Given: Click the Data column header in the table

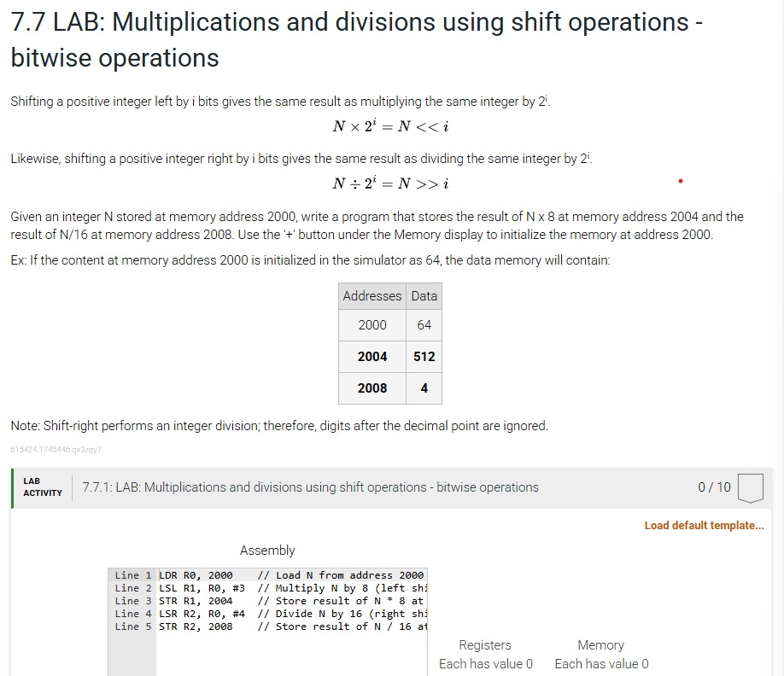Looking at the screenshot, I should (424, 295).
